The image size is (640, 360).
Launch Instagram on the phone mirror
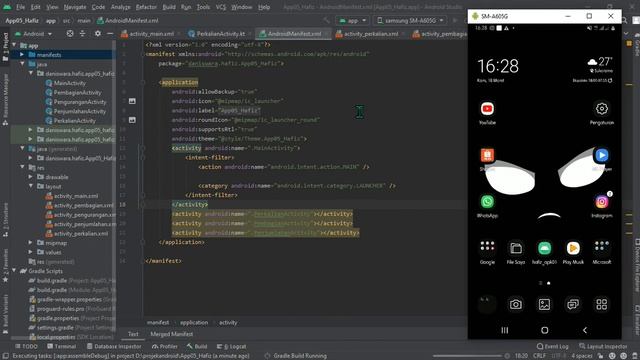(x=602, y=202)
